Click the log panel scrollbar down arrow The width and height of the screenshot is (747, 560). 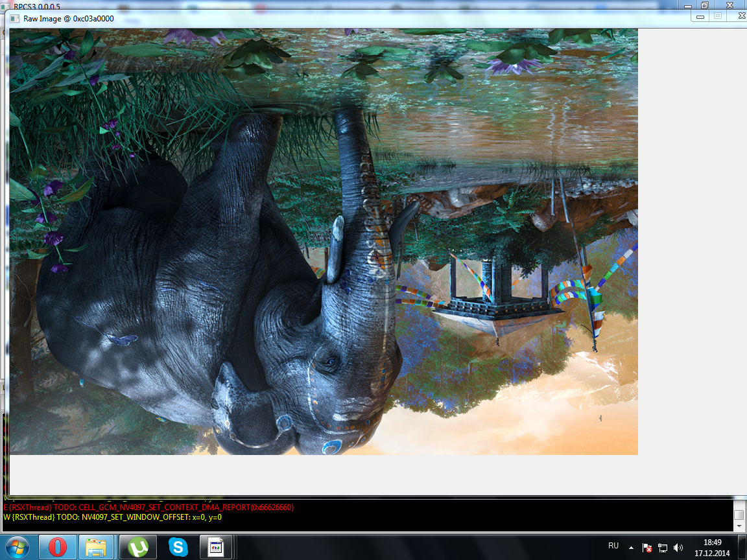[x=739, y=526]
